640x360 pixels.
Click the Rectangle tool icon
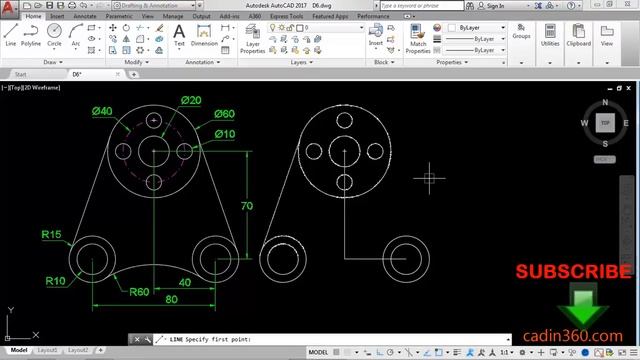(91, 28)
